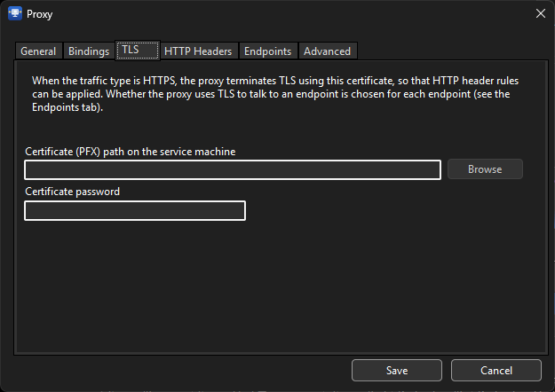Click the 'Certificate (PFX) path on the service machine' label
Image resolution: width=555 pixels, height=392 pixels.
[131, 152]
